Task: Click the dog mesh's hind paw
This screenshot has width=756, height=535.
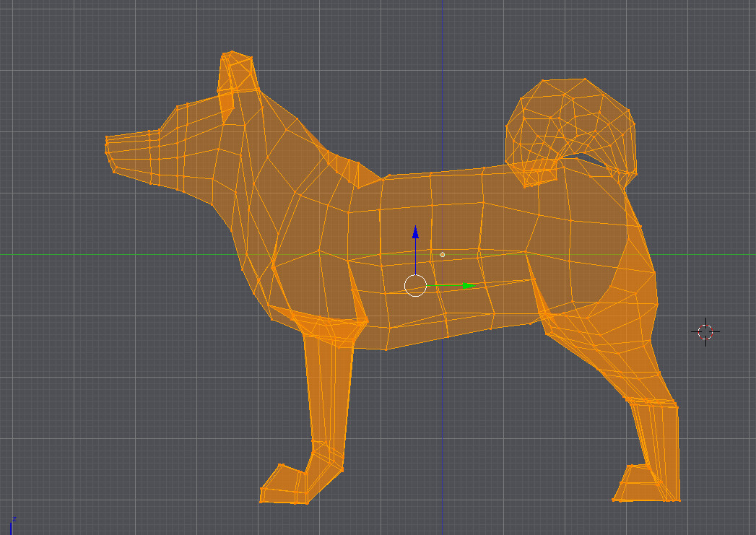Action: point(645,484)
